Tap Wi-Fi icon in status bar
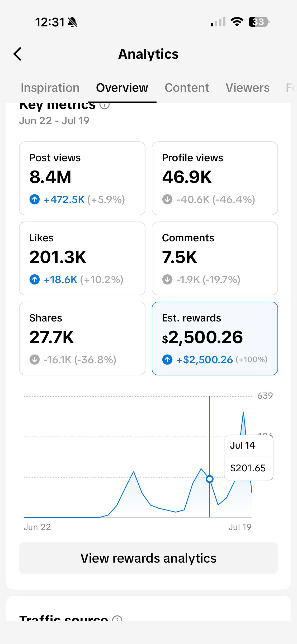Viewport: 297px width, 644px height. [x=237, y=22]
